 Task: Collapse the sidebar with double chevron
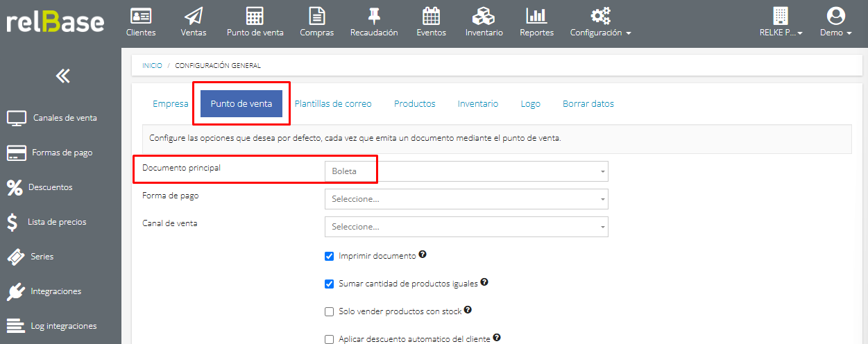[62, 76]
